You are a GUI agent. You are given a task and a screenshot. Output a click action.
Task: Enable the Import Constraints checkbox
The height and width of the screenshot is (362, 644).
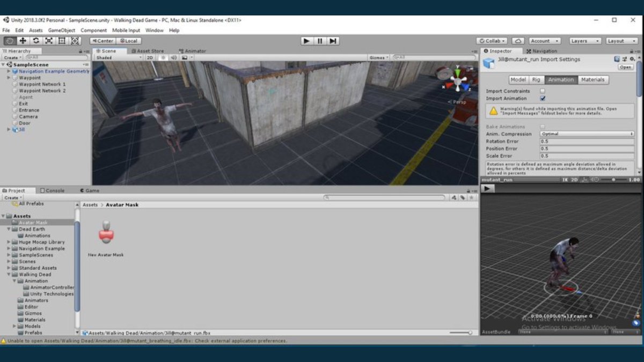(x=543, y=91)
